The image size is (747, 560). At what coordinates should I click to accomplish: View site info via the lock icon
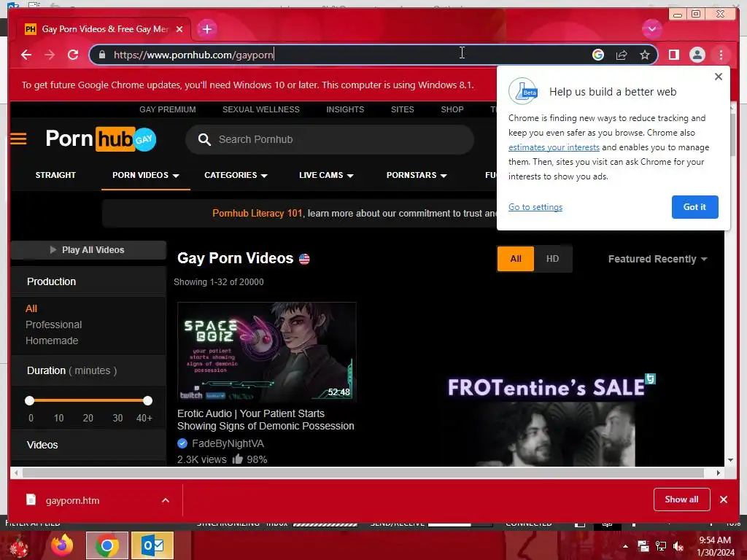[102, 55]
